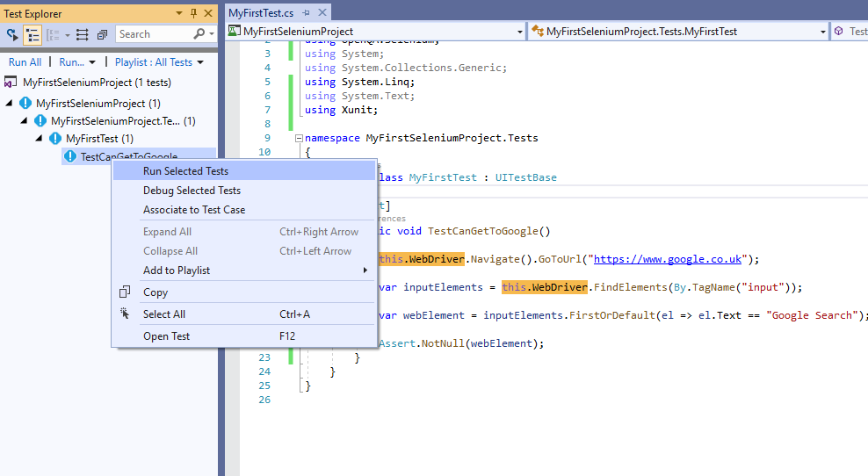Click the Run All link

[x=25, y=62]
